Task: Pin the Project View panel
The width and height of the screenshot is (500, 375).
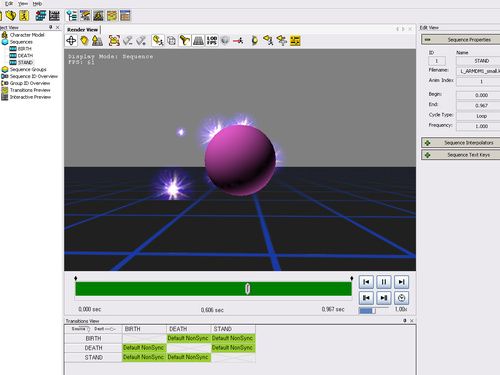Action: click(51, 27)
